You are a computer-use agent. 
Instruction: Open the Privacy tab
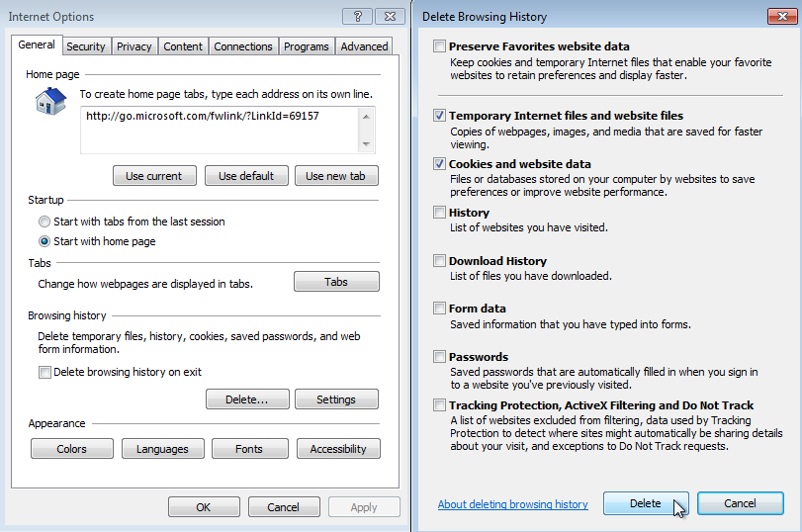click(134, 46)
